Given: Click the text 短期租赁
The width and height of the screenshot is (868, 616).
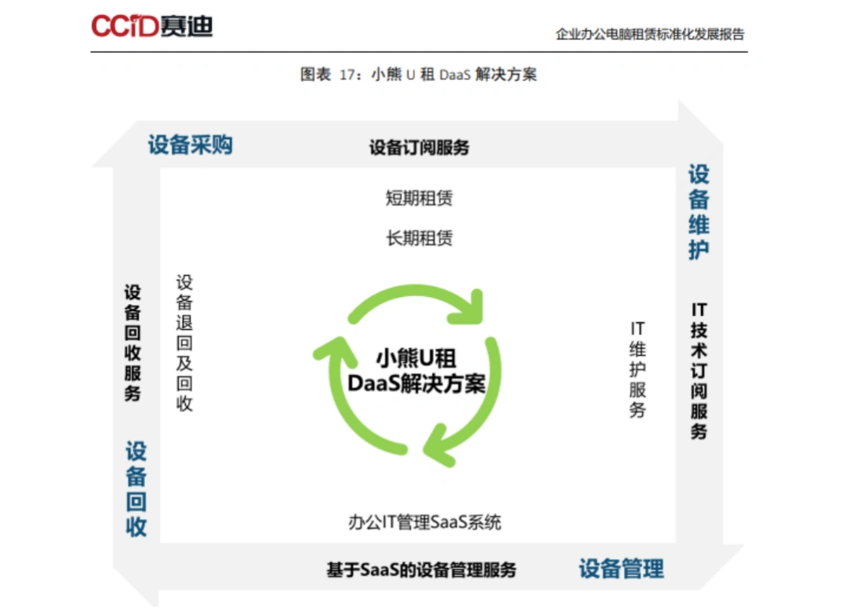Looking at the screenshot, I should point(419,198).
